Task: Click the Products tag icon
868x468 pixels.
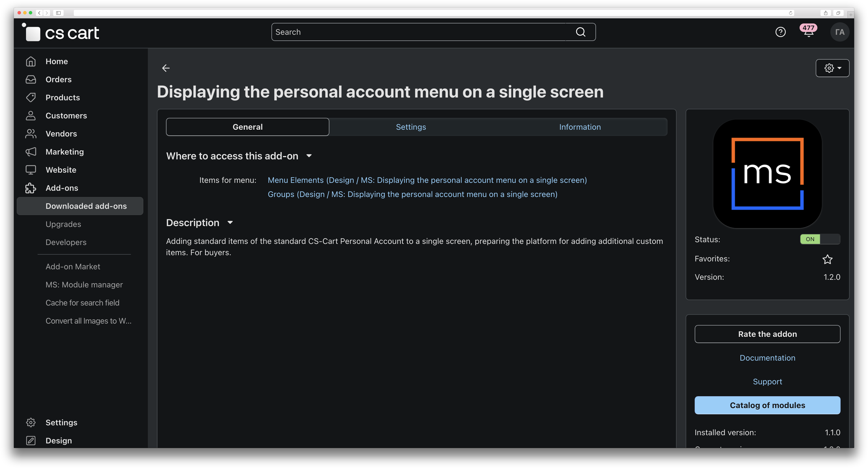Action: tap(31, 97)
